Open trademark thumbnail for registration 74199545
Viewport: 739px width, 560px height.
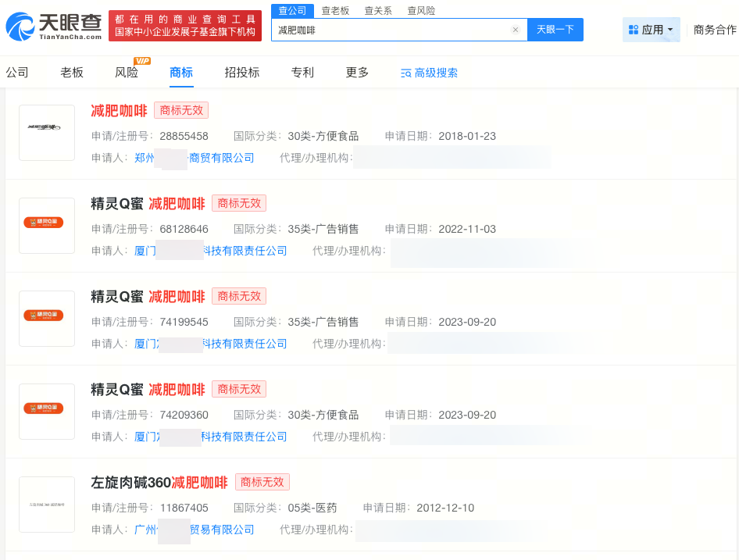pyautogui.click(x=47, y=319)
